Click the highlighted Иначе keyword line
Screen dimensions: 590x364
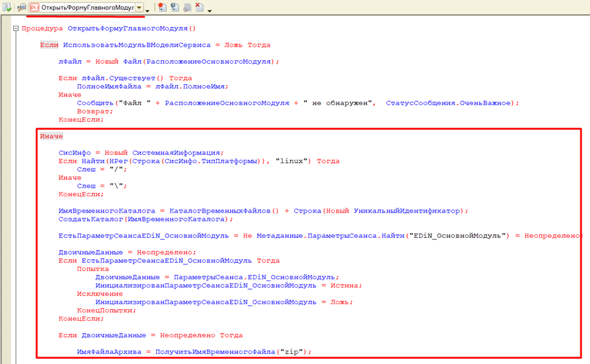pos(51,136)
